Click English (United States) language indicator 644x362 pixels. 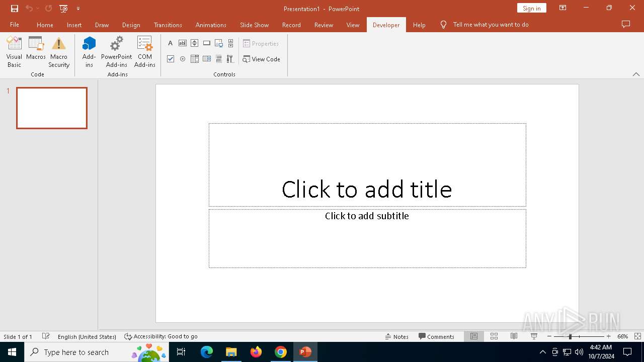tap(87, 336)
